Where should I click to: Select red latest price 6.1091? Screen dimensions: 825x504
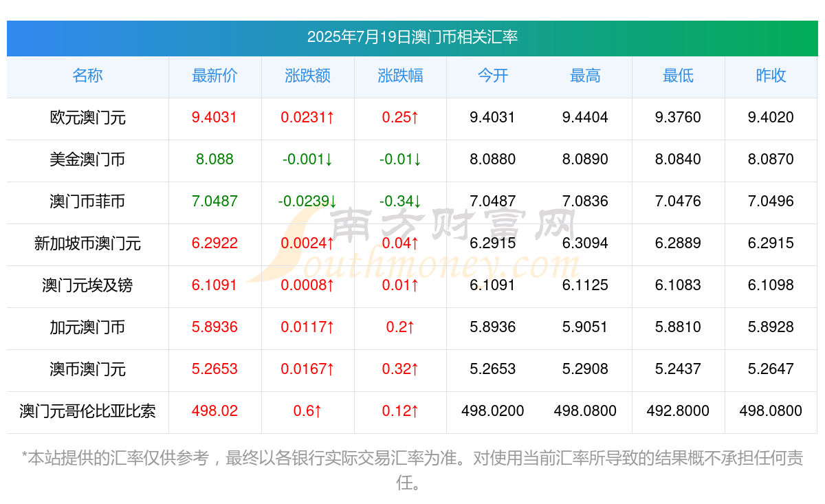(x=215, y=285)
